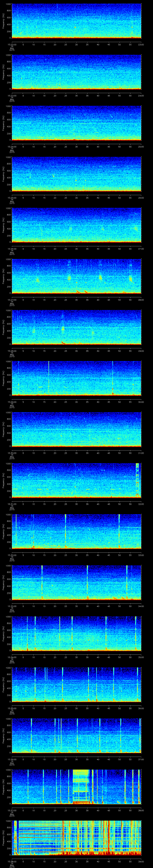
Task: Click the spectrogram panel starting at 15:36:00
Action: click(77, 736)
